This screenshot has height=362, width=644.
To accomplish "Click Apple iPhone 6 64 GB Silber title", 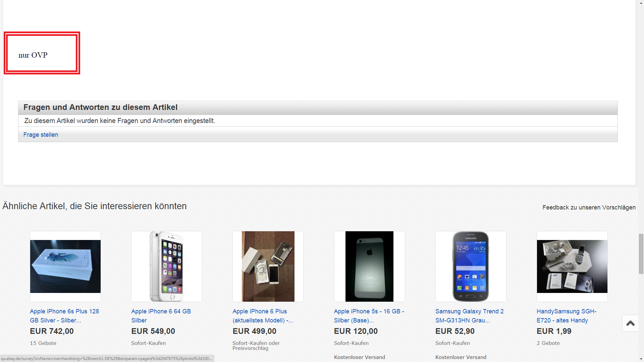I will click(x=161, y=316).
